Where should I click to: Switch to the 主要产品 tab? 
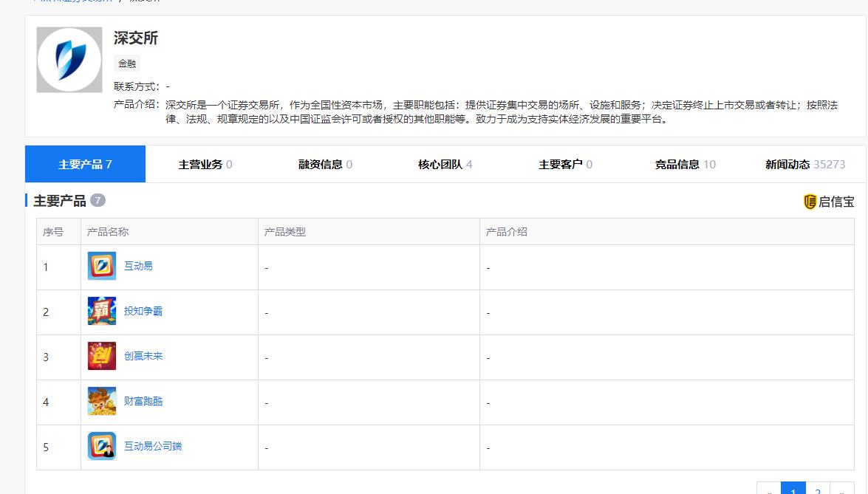click(85, 165)
